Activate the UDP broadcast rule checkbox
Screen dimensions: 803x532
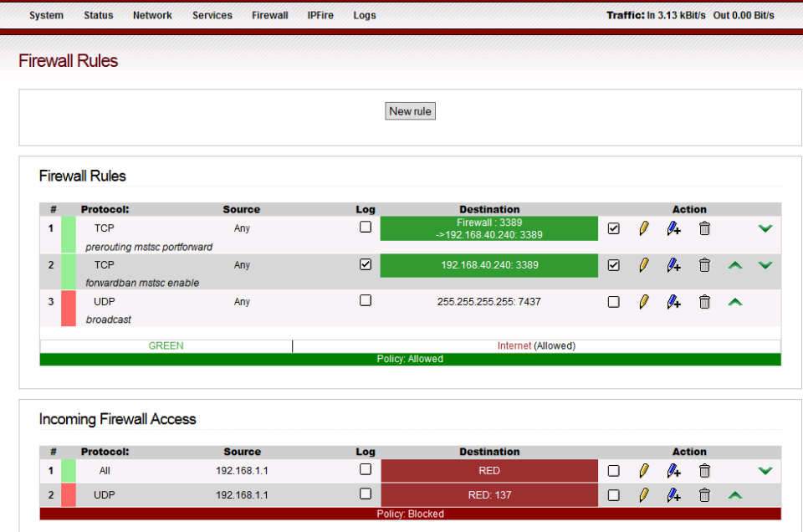pyautogui.click(x=613, y=302)
